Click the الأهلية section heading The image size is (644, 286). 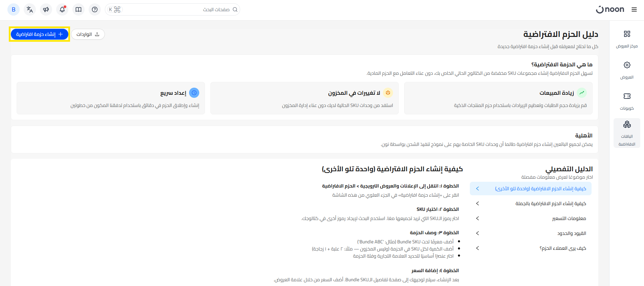[584, 135]
